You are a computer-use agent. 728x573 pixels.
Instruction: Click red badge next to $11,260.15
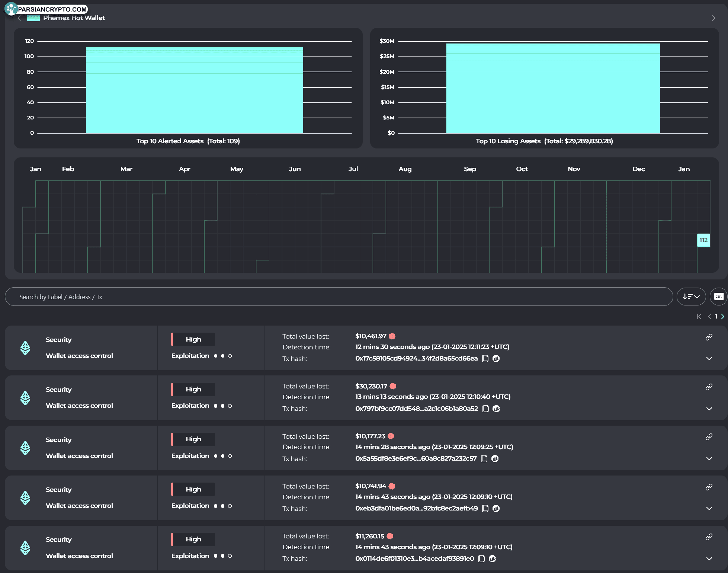tap(390, 536)
